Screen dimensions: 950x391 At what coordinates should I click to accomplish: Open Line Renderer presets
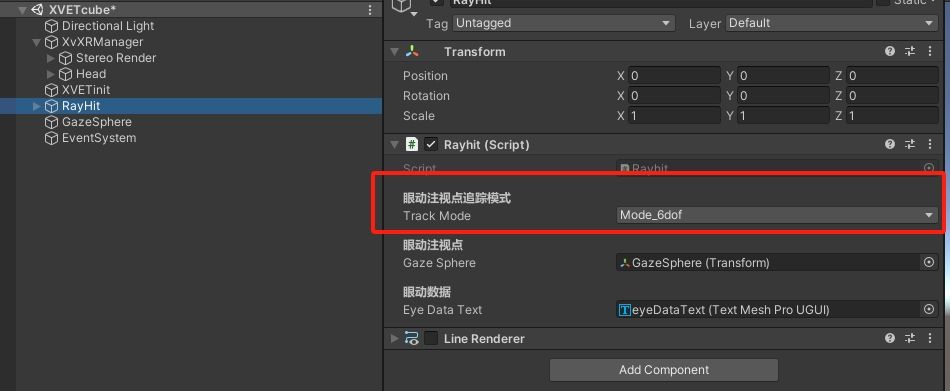909,338
